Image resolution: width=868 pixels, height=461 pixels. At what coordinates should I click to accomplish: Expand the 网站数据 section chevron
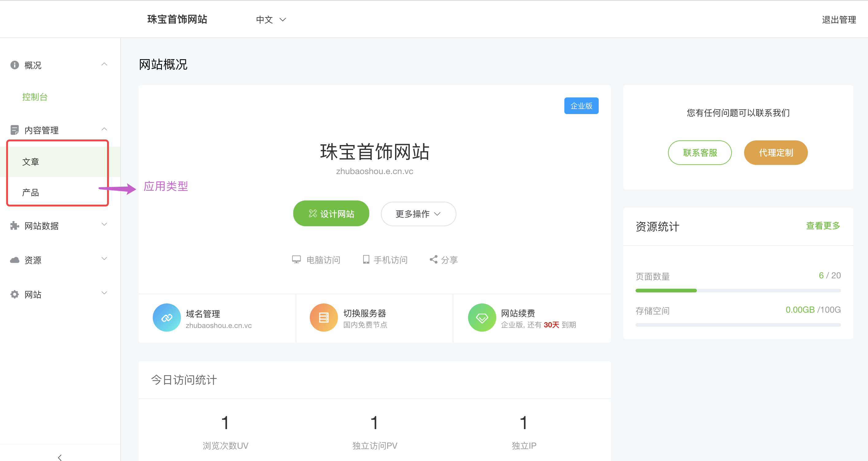(x=105, y=224)
